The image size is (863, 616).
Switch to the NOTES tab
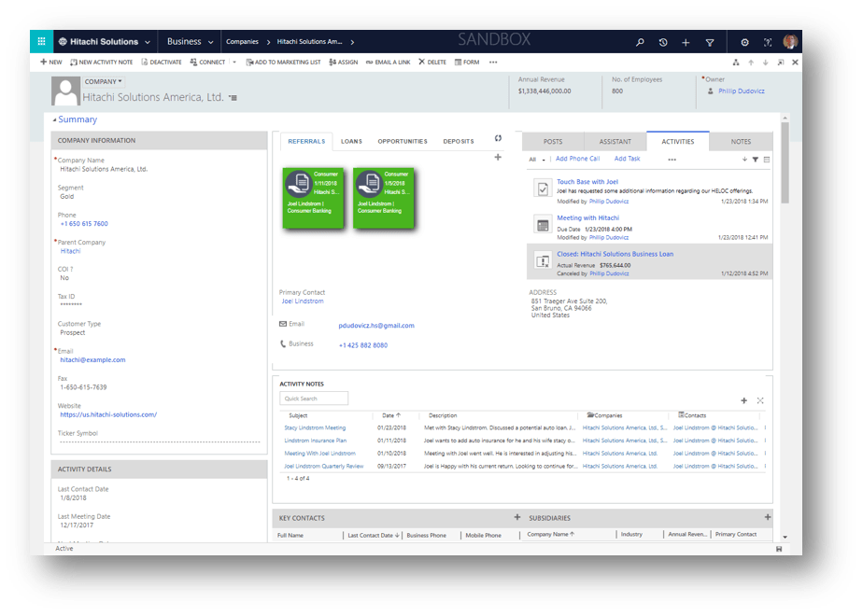click(741, 141)
